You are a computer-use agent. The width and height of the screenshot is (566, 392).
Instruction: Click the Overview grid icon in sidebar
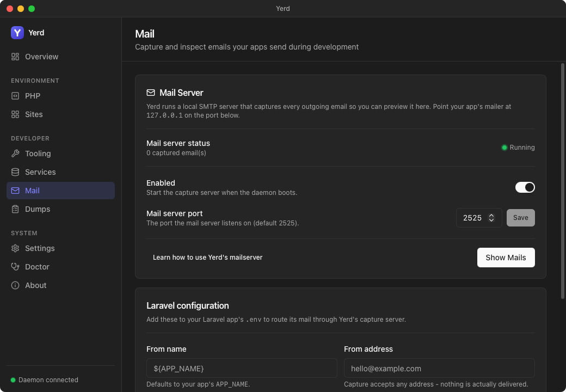(x=15, y=57)
